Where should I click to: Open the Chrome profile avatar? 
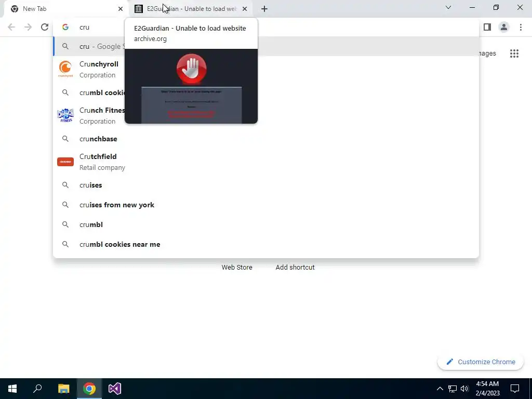[504, 27]
